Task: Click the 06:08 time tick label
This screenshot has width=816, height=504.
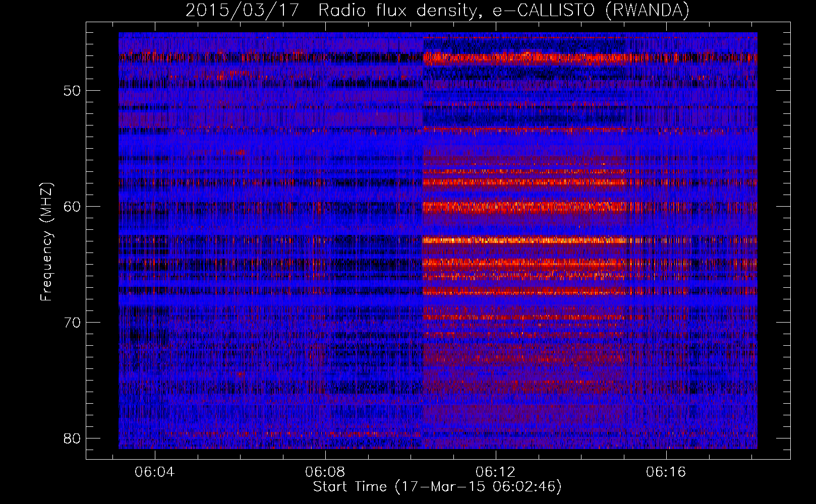Action: pos(325,472)
